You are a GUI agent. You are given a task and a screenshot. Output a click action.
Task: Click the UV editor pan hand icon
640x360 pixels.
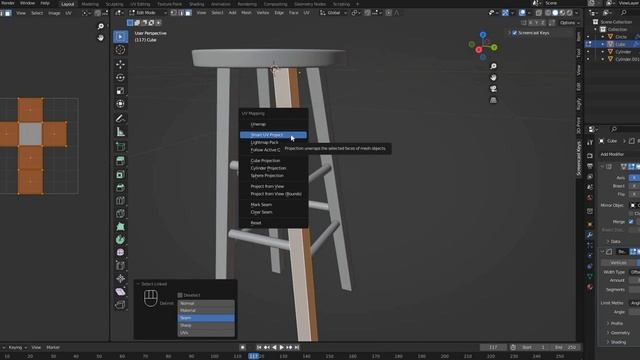pos(100,38)
